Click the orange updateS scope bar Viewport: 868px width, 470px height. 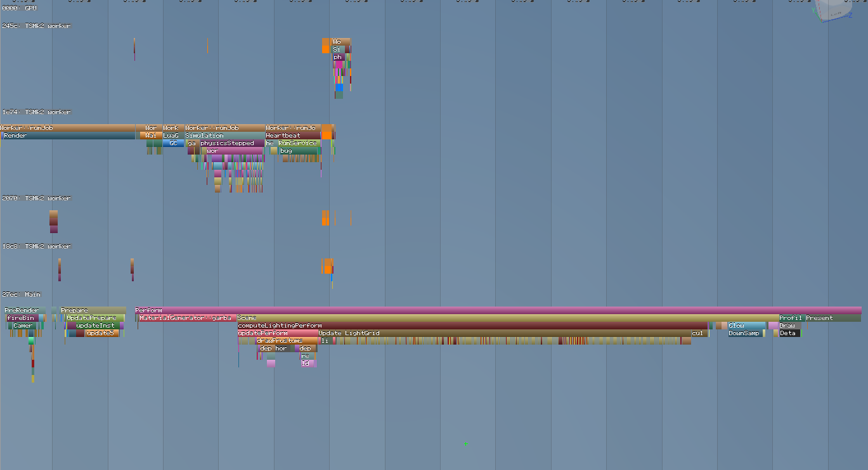pyautogui.click(x=101, y=333)
